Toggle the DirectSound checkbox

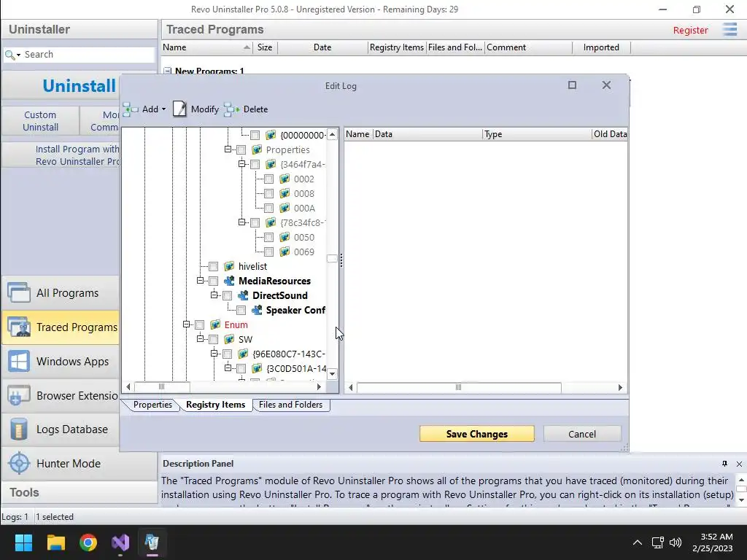point(228,296)
